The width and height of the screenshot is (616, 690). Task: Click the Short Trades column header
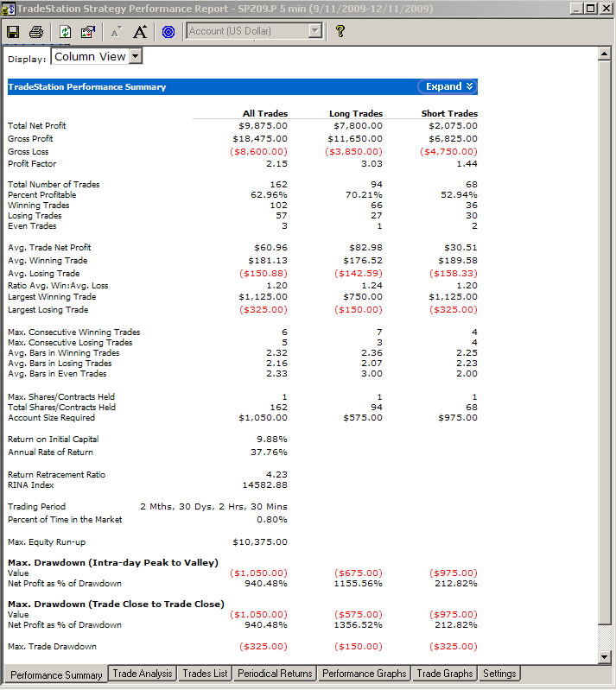(x=449, y=113)
